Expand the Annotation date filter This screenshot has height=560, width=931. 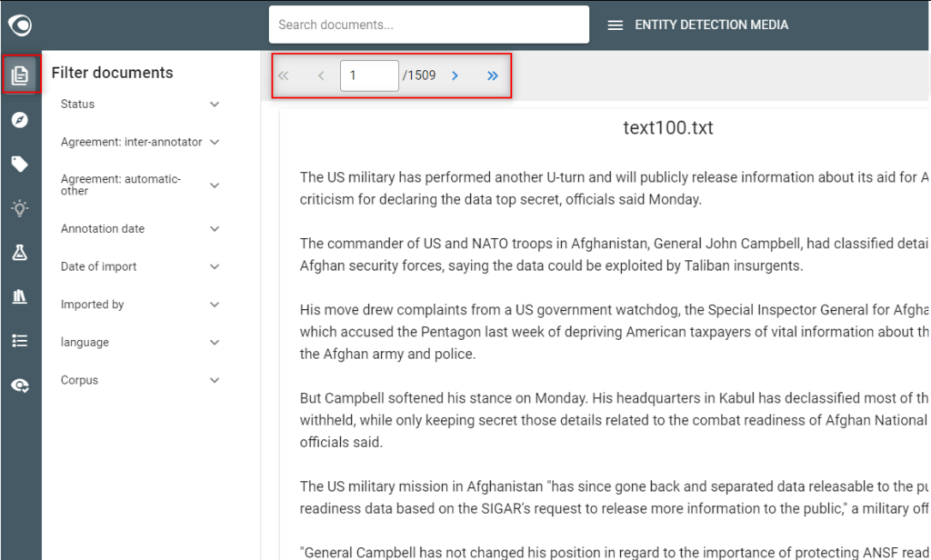pos(141,228)
